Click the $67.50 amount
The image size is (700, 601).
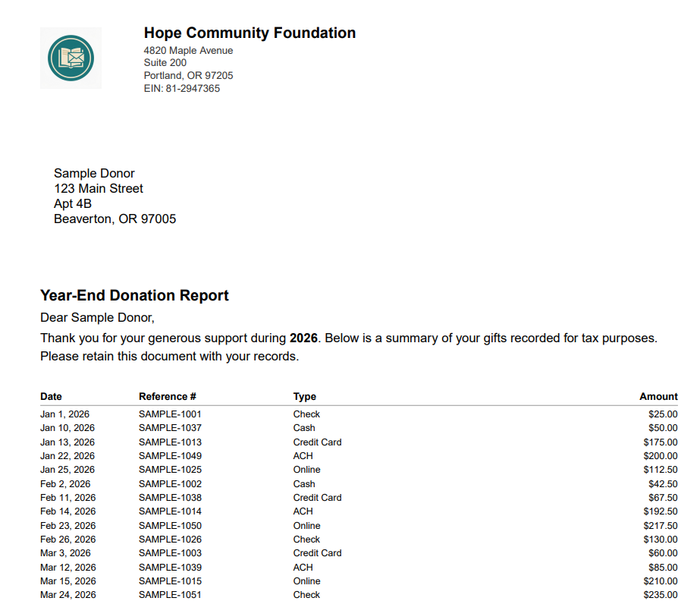[663, 498]
